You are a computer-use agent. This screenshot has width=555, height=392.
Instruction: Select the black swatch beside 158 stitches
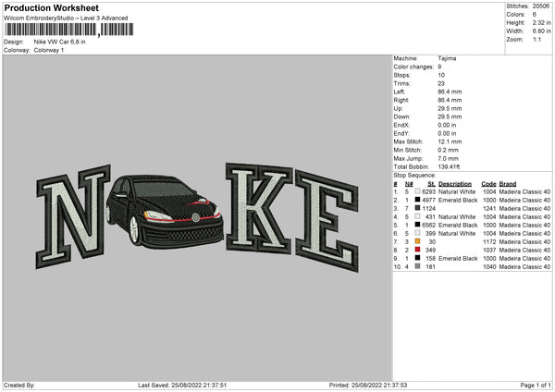coord(417,258)
